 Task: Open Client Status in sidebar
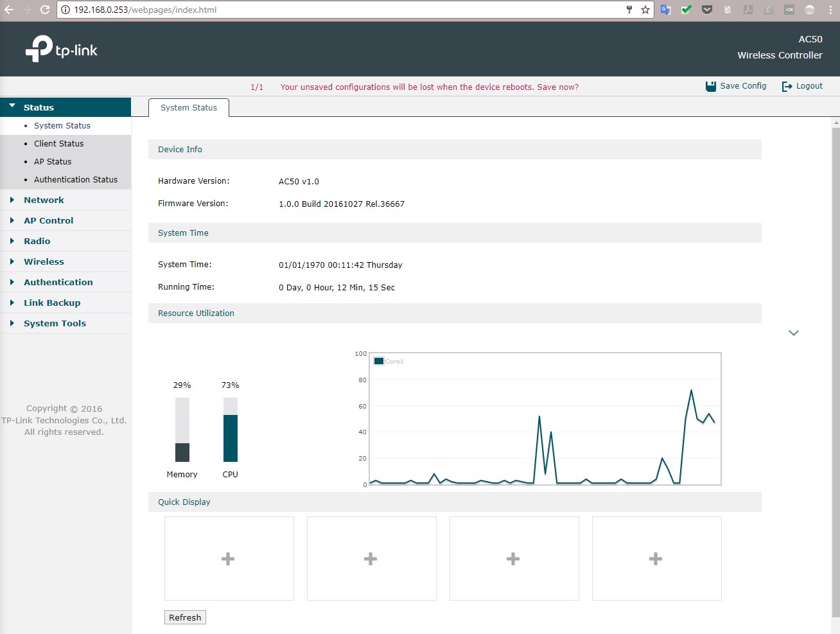click(58, 143)
